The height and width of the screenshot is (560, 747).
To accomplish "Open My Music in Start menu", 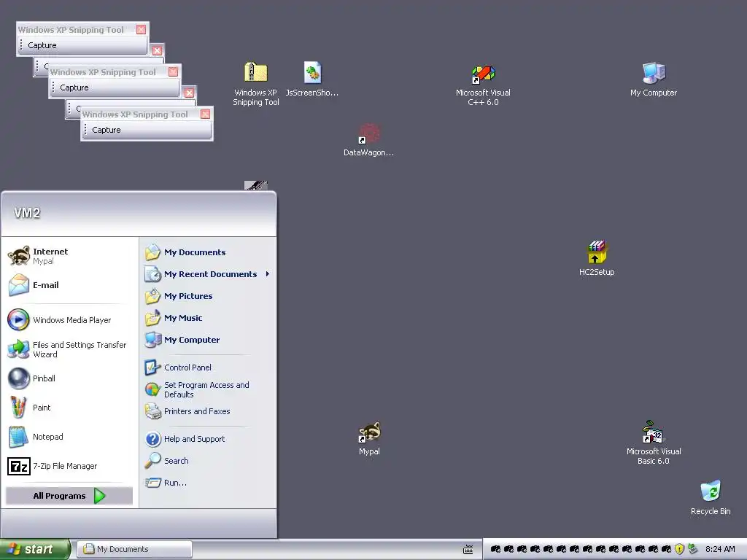I will click(207, 318).
